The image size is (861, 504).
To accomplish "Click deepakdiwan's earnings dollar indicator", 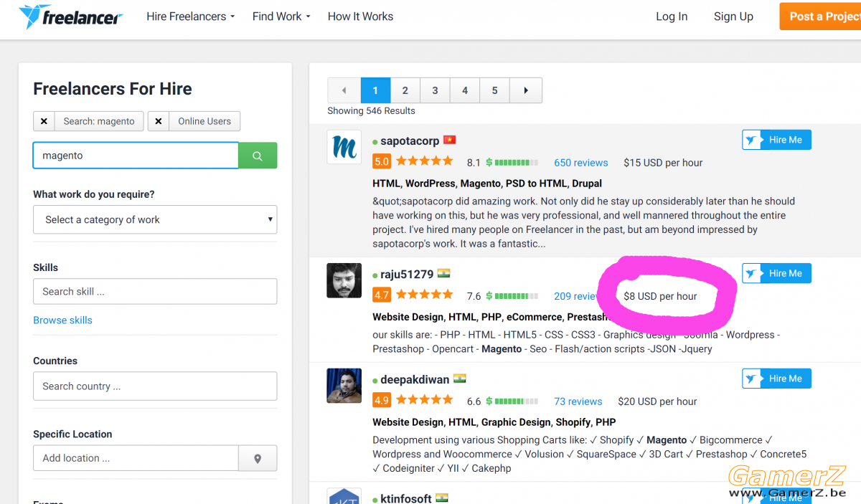I will point(512,401).
